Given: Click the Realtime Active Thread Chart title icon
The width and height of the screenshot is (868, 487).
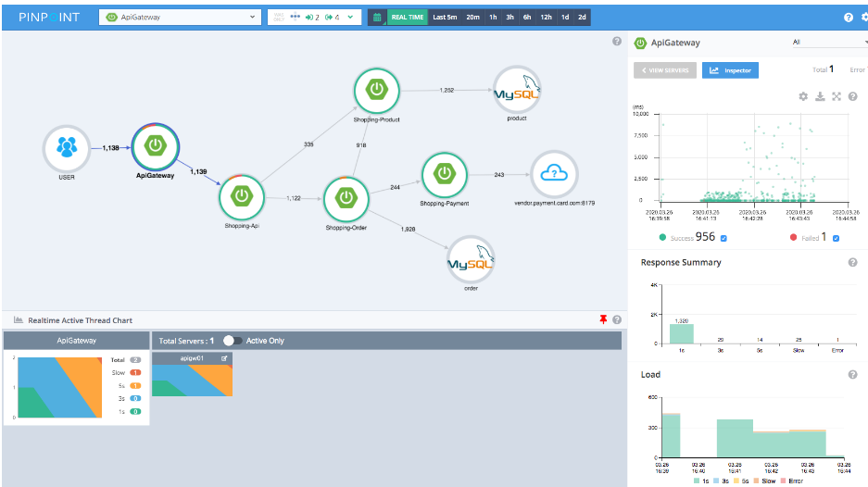Looking at the screenshot, I should (x=19, y=319).
